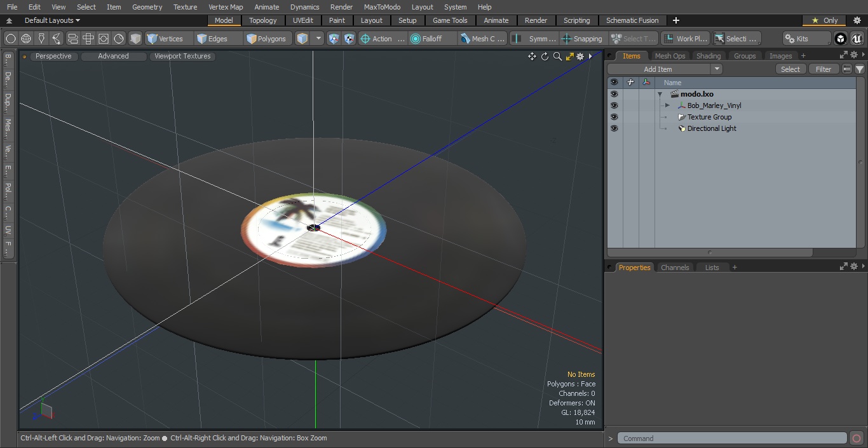This screenshot has width=868, height=448.
Task: Open the Geometry menu
Action: pyautogui.click(x=147, y=7)
